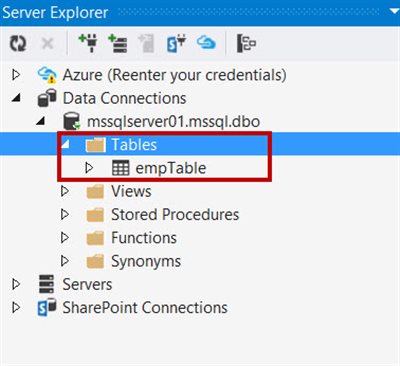
Task: Click the empTable grid icon
Action: click(120, 168)
